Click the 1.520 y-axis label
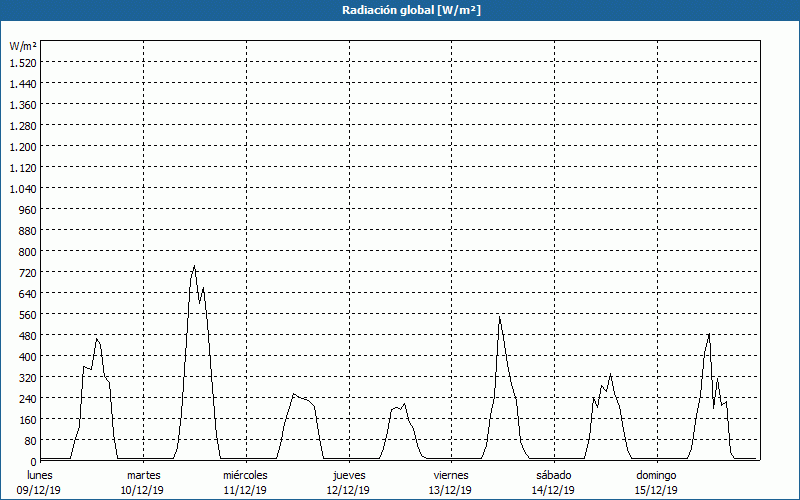The image size is (800, 500). point(23,63)
